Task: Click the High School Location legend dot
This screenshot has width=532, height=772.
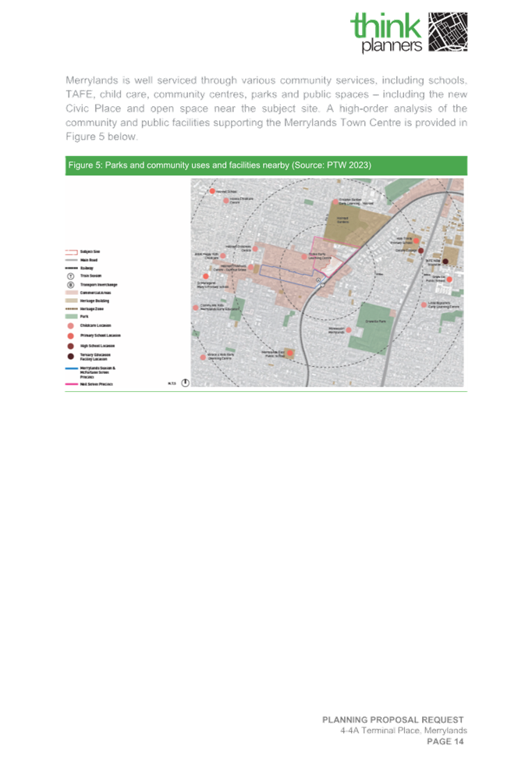Action: click(x=70, y=346)
